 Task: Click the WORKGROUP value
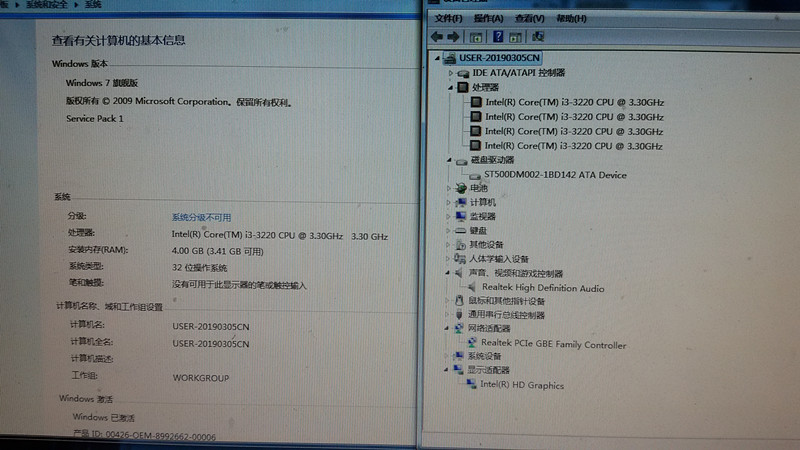click(x=201, y=378)
